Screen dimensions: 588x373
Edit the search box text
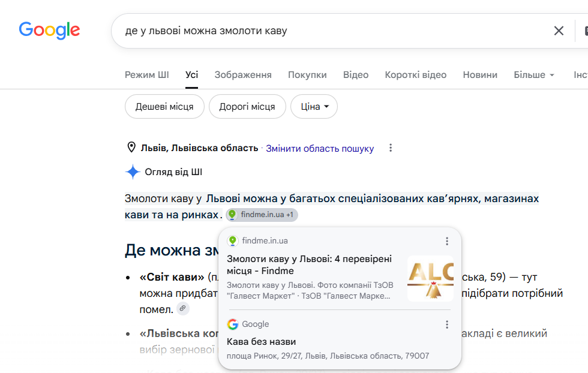click(330, 31)
